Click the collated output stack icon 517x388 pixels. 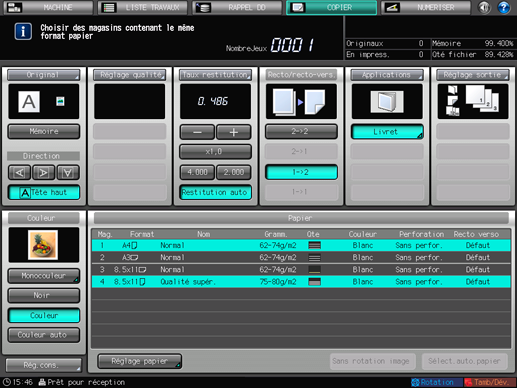[482, 99]
